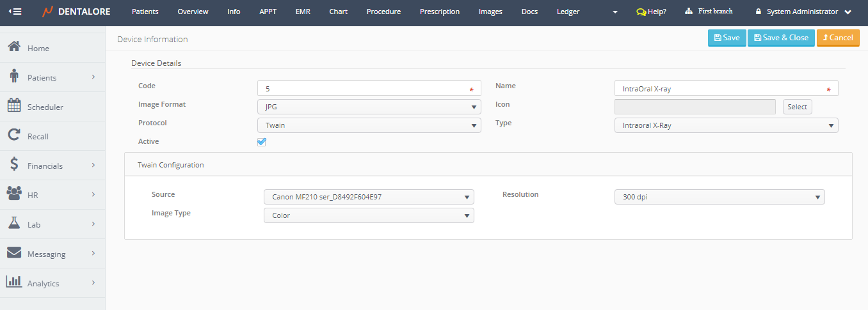Open the Prescription menu item

(440, 12)
